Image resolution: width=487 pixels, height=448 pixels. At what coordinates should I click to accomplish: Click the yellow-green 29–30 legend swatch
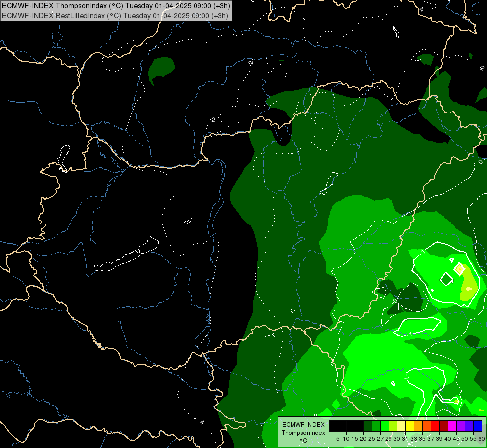point(393,426)
